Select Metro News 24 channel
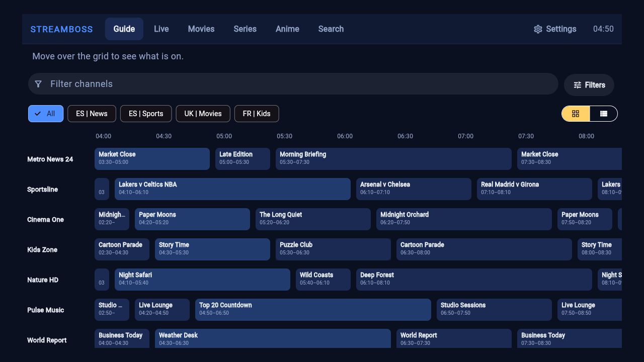Screen dimensions: 644x362 pyautogui.click(x=50, y=159)
